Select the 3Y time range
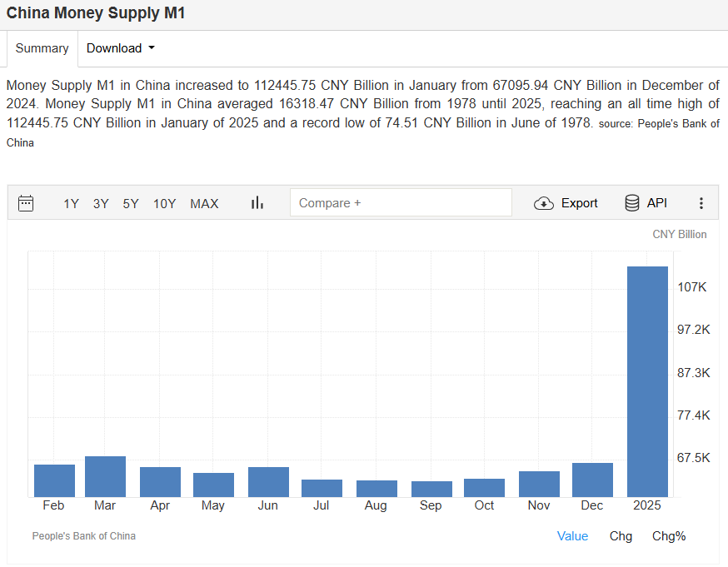 coord(101,204)
